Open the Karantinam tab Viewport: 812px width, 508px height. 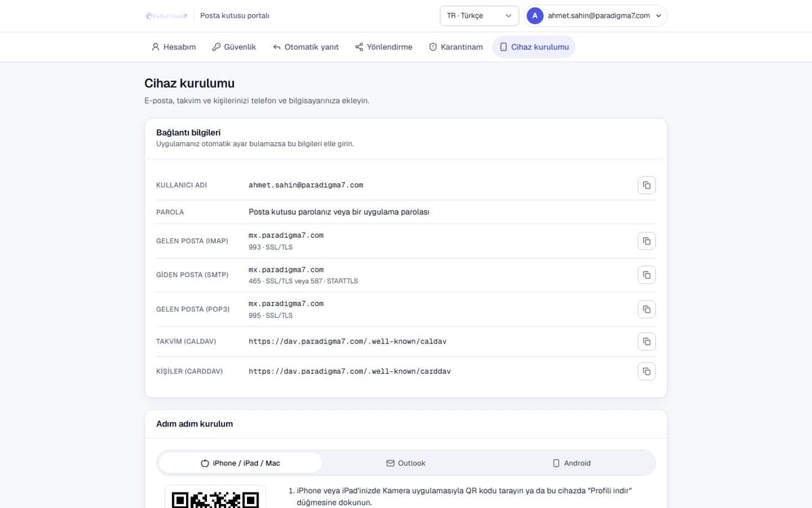pos(456,47)
